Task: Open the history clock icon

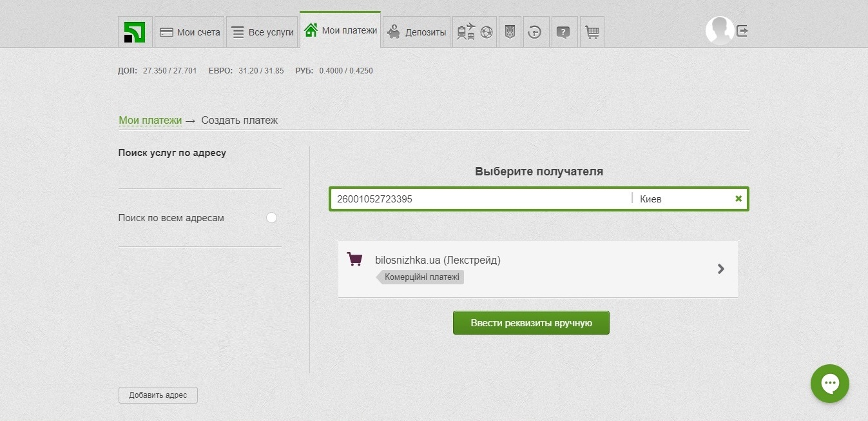Action: (x=534, y=32)
